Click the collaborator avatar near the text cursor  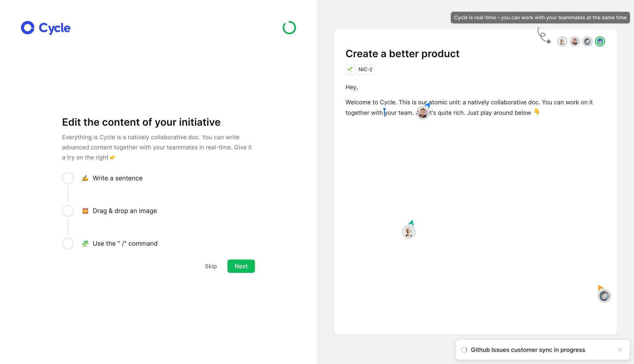coord(423,113)
